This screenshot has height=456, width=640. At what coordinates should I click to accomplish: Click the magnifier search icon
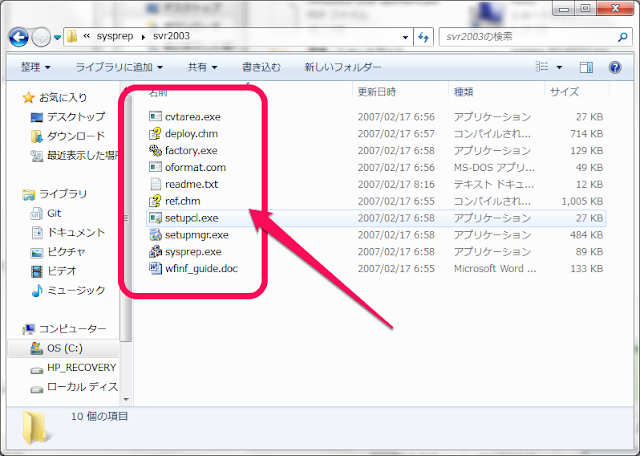(622, 37)
